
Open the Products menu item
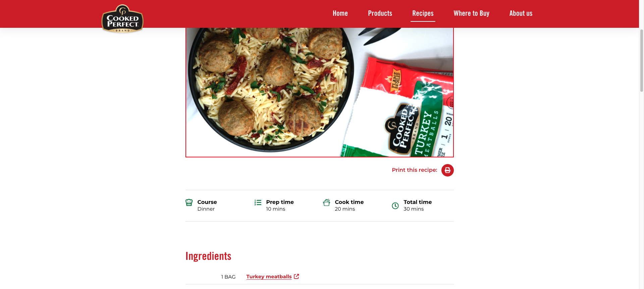pyautogui.click(x=380, y=13)
